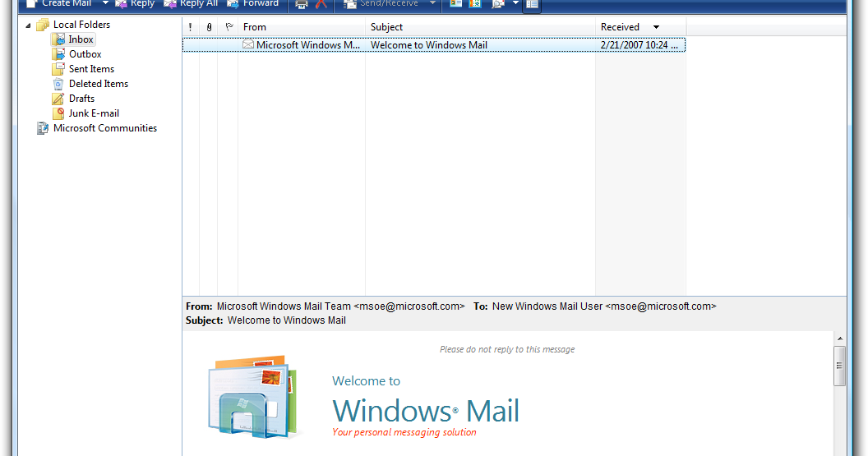Click the Inbox folder icon
The image size is (868, 456).
coord(58,39)
